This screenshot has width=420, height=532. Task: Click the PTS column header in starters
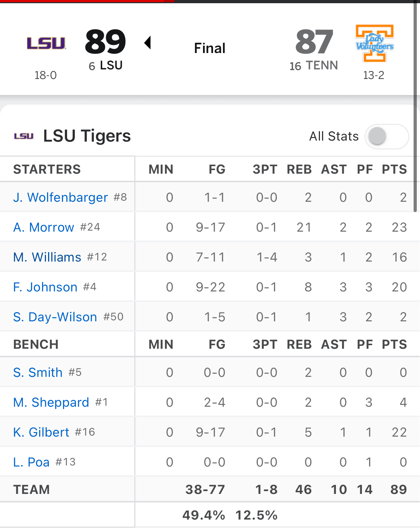tap(394, 169)
